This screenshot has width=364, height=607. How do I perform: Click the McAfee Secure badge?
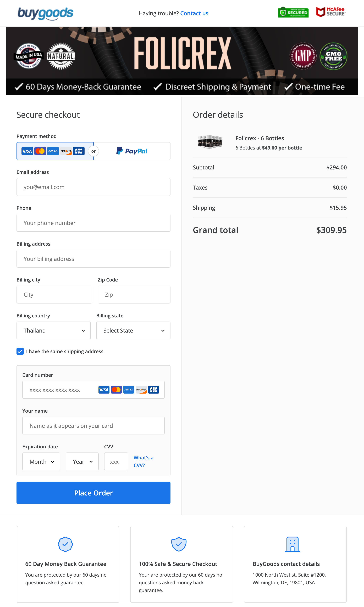[x=331, y=12]
